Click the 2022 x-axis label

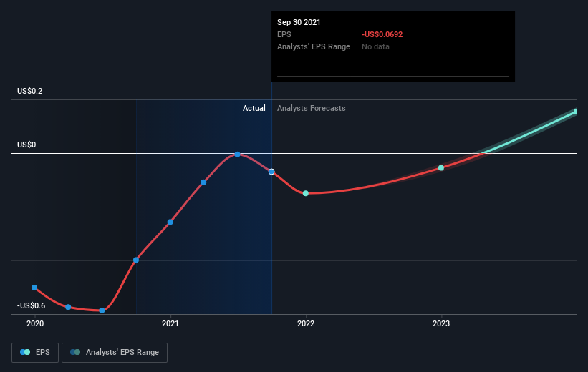point(306,323)
